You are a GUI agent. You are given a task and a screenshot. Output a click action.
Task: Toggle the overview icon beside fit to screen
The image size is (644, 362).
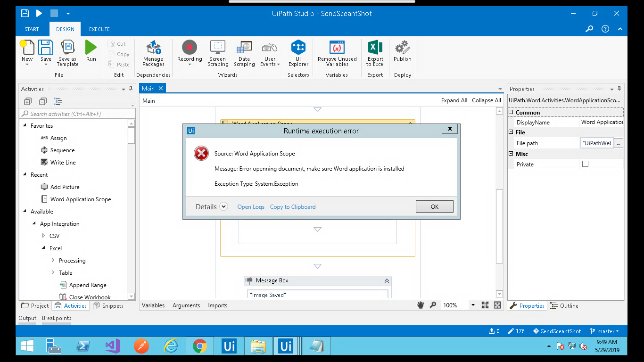pos(497,305)
